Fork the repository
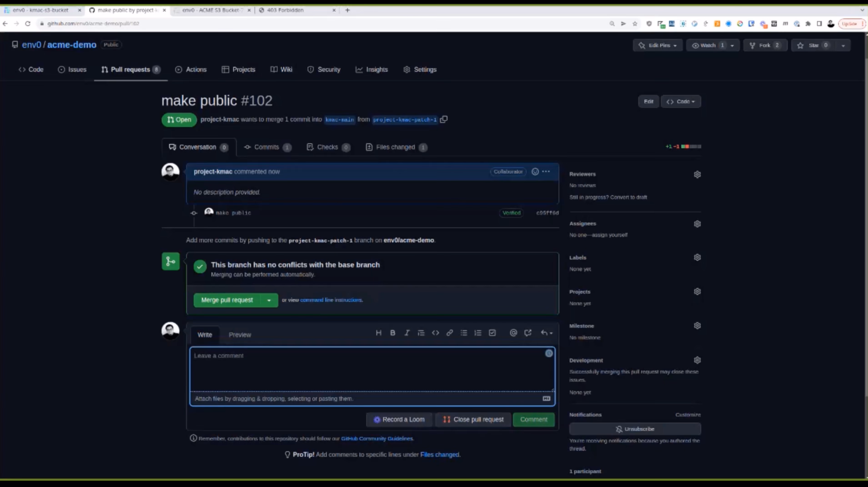 point(765,45)
